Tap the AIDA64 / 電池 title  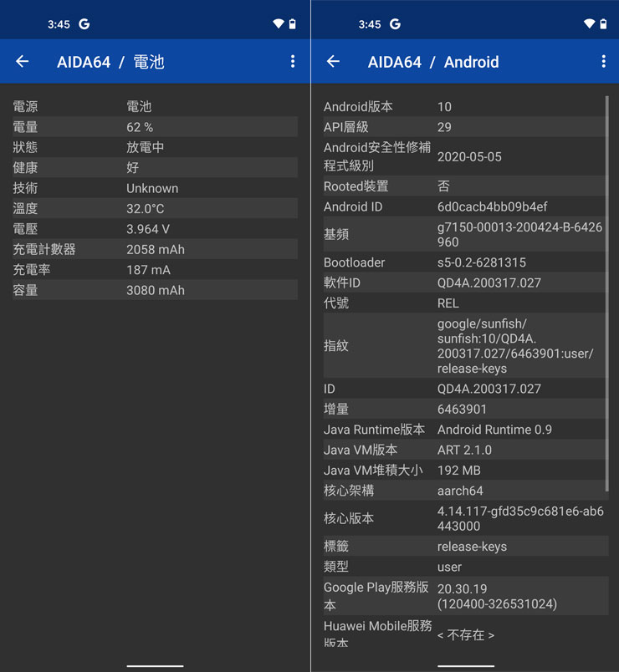coord(110,62)
